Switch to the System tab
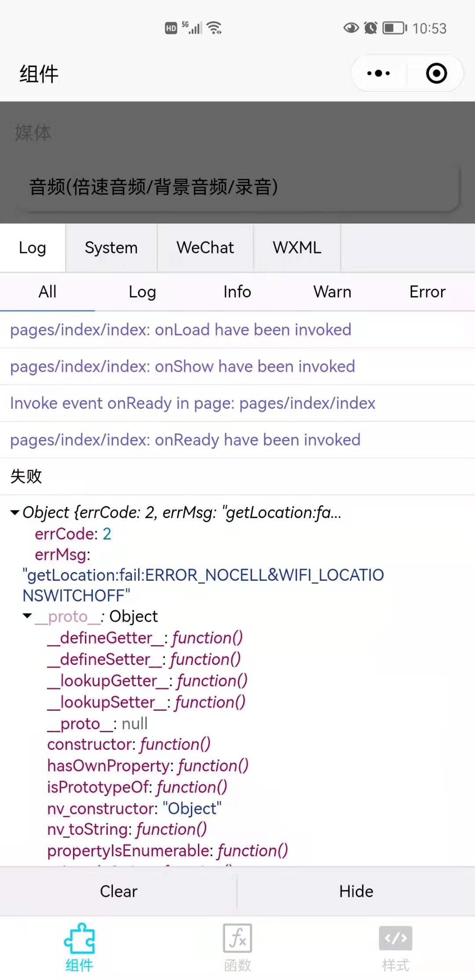 (111, 248)
